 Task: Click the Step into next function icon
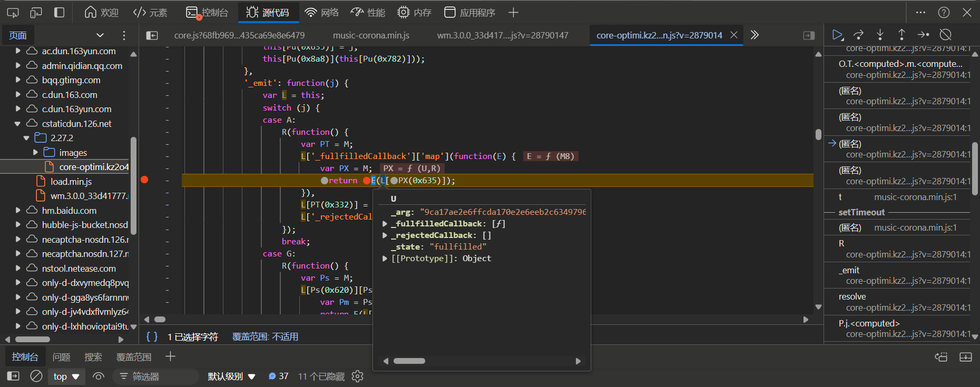pyautogui.click(x=880, y=35)
